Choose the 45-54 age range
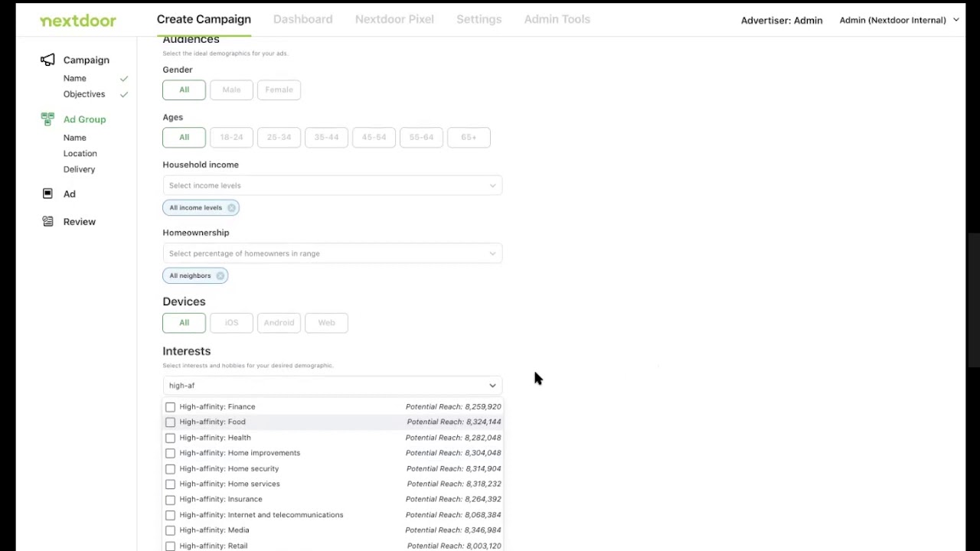 [x=374, y=137]
